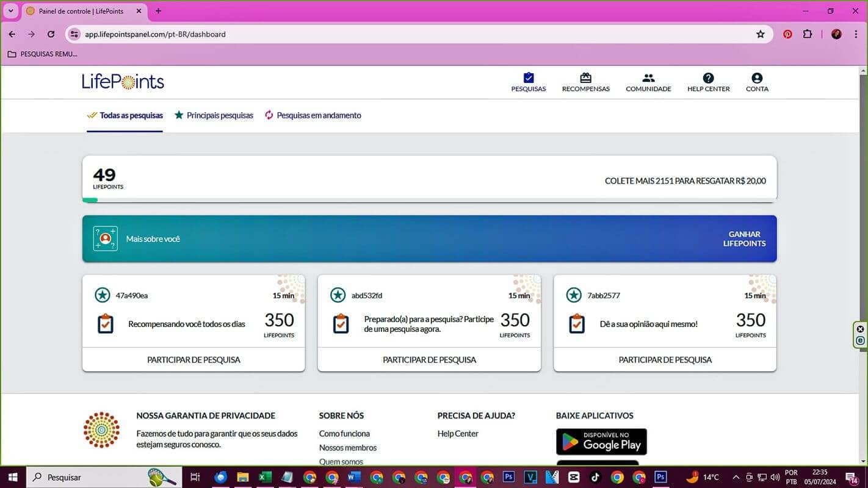Open CapCut from the taskbar

click(x=574, y=477)
